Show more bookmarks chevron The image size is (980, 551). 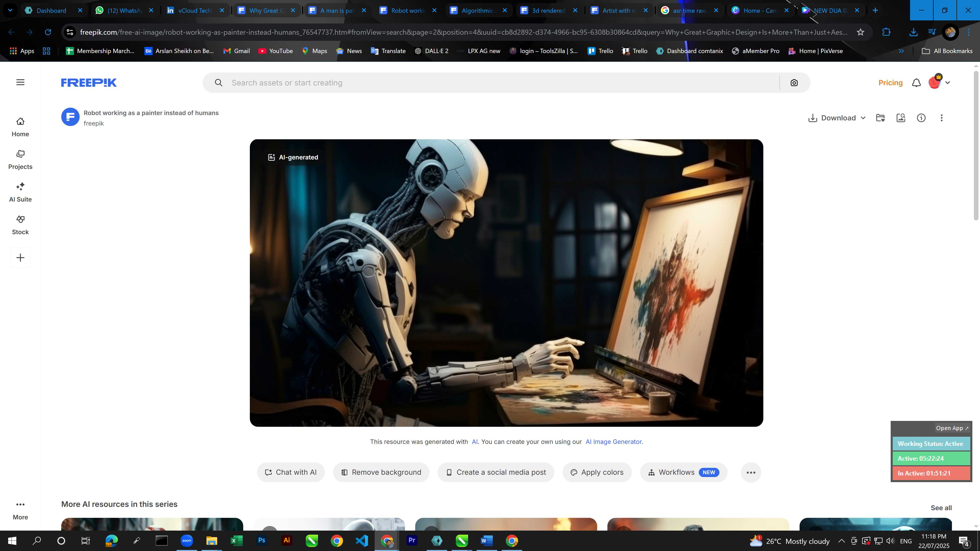tap(901, 51)
